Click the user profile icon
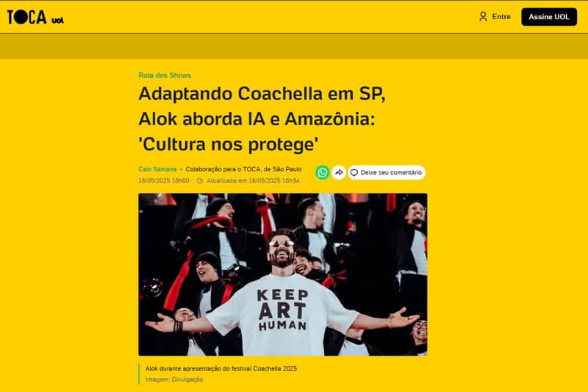The height and width of the screenshot is (392, 588). (x=483, y=16)
